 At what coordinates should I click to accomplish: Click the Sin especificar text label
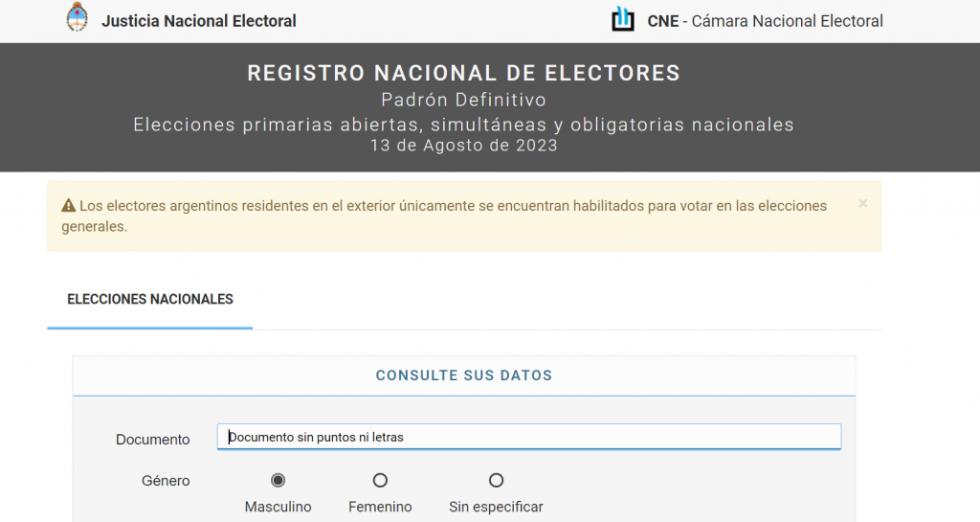496,507
